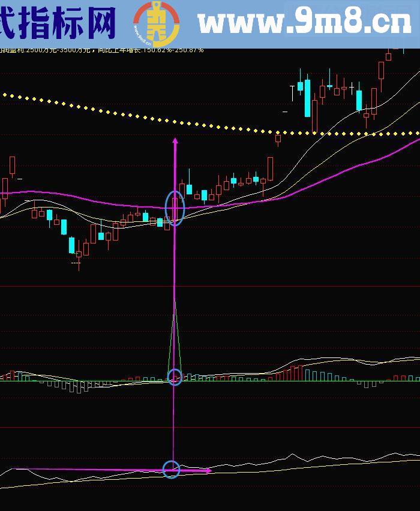This screenshot has height=511, width=420.
Task: Open the www.9m8.cn website link
Action: (304, 23)
